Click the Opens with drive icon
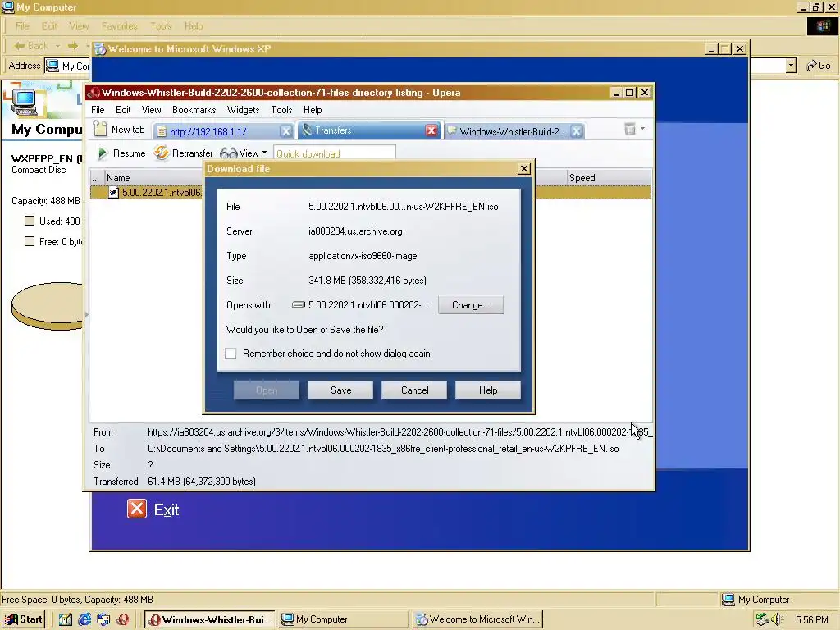Screen dimensions: 840x630 click(x=299, y=305)
